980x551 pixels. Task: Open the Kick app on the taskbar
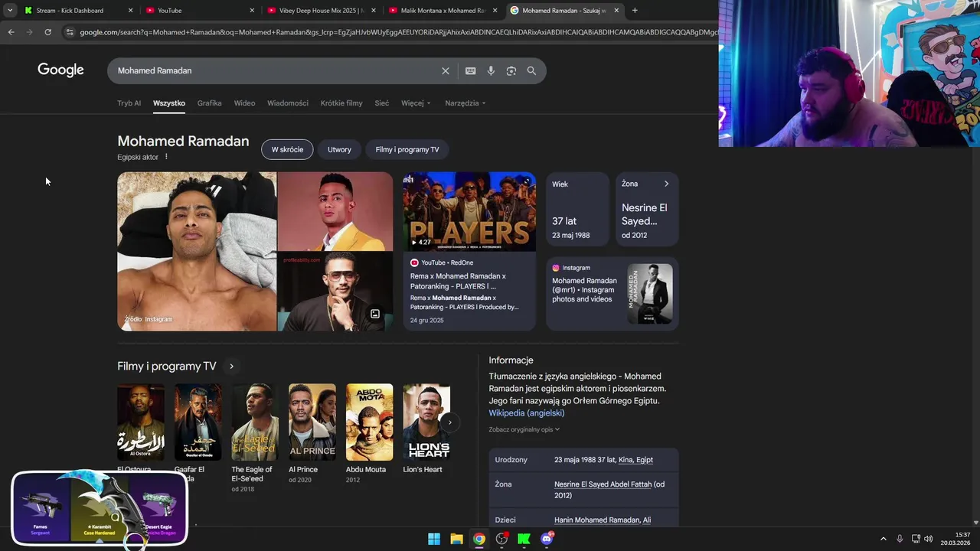coord(524,539)
